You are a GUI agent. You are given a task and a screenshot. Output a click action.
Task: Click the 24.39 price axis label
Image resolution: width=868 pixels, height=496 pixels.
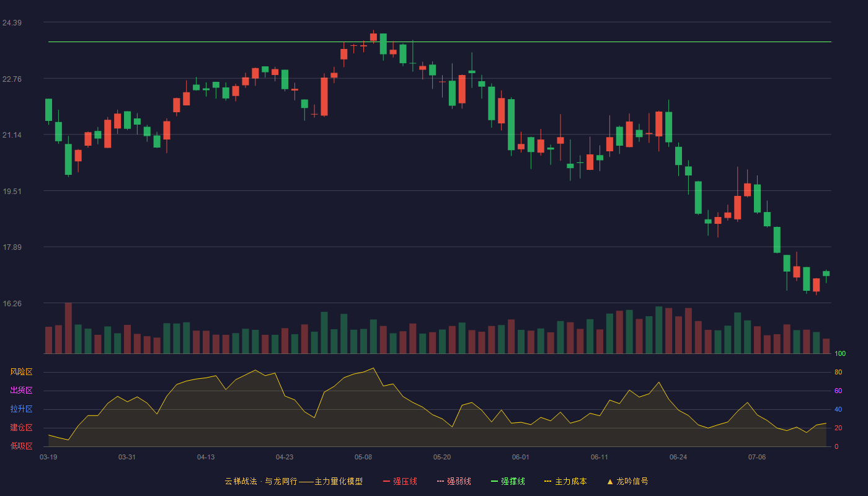tap(12, 23)
